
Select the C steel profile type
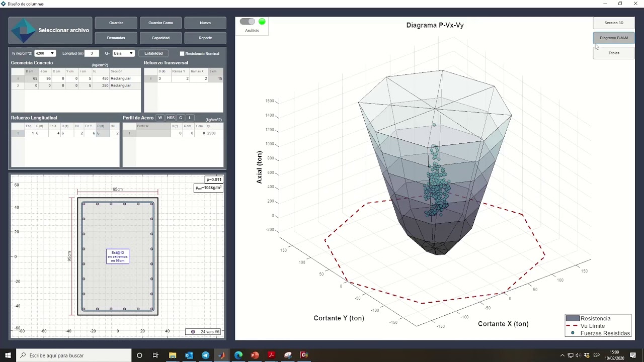[181, 118]
